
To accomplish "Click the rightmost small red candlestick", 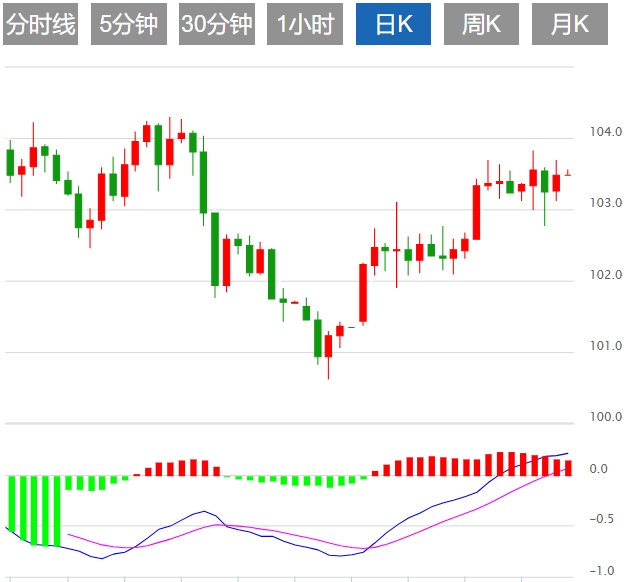I will point(568,174).
